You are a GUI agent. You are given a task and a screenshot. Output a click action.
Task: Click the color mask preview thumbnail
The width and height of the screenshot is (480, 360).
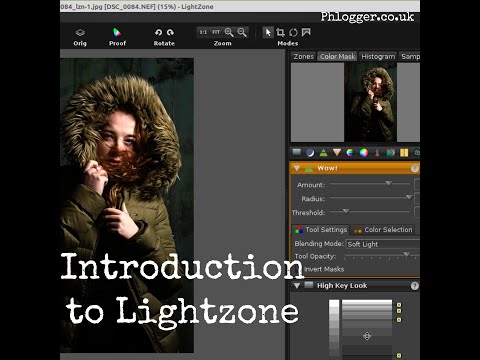point(370,102)
